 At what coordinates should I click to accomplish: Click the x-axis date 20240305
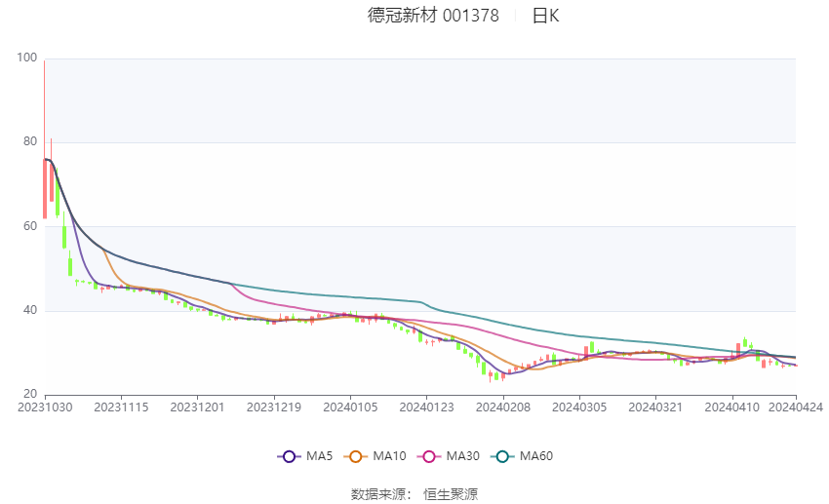(579, 407)
